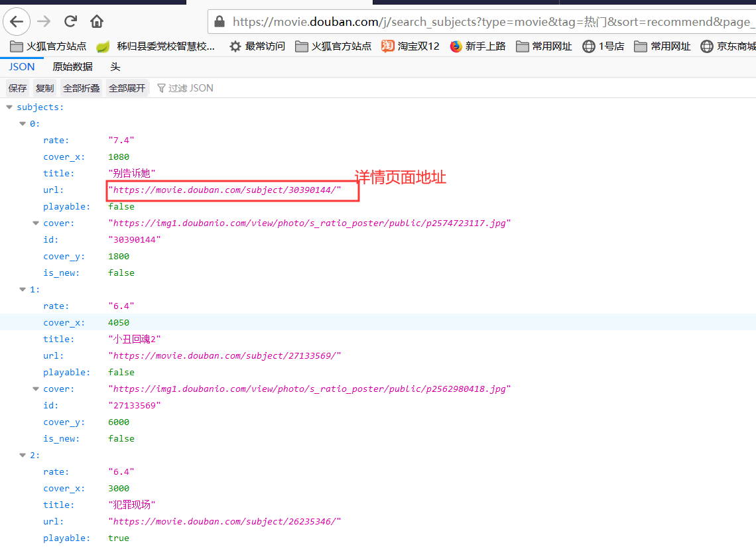Click the reload page icon
This screenshot has height=551, width=756.
[70, 21]
